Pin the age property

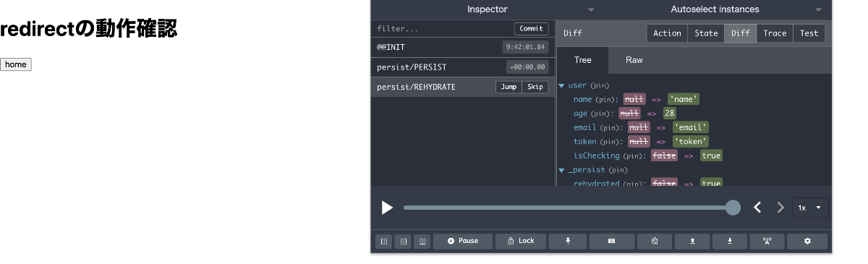pyautogui.click(x=600, y=114)
